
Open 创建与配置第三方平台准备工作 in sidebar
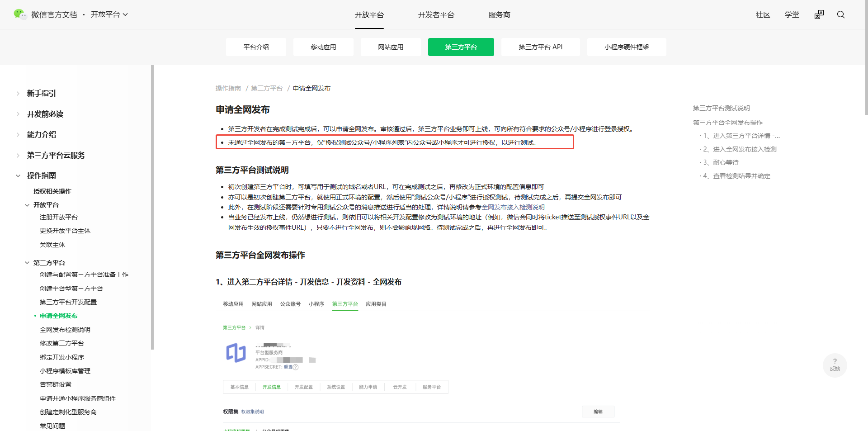pyautogui.click(x=84, y=275)
